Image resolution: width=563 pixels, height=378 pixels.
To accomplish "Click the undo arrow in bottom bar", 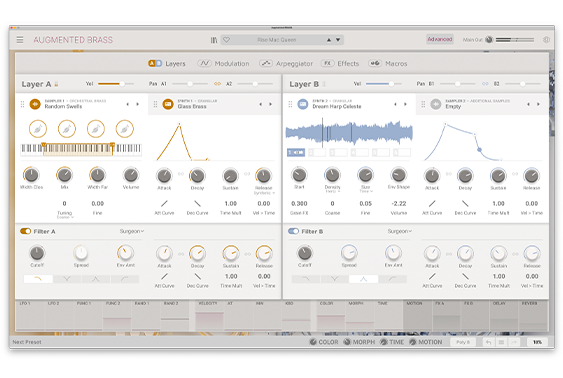I will pos(488,342).
